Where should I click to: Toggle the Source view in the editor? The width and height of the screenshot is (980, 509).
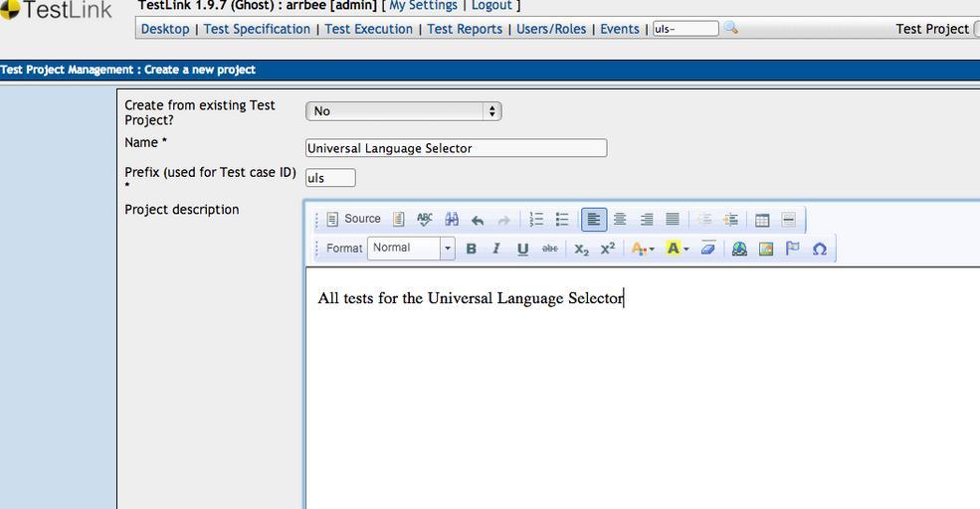click(354, 220)
